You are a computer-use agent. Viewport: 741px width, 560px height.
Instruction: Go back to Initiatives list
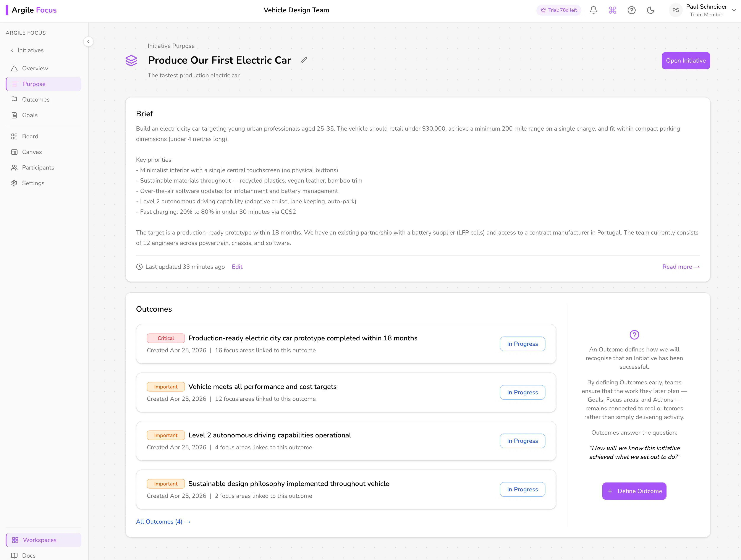27,50
